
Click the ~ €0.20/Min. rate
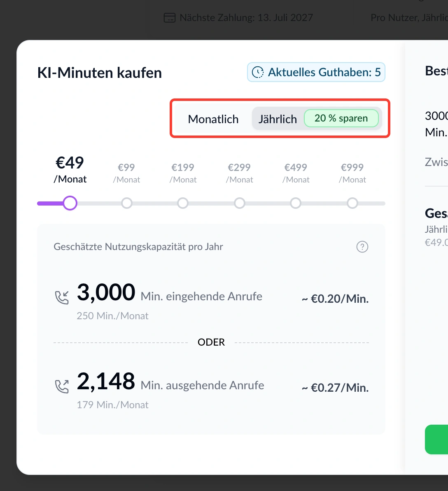[x=335, y=299]
